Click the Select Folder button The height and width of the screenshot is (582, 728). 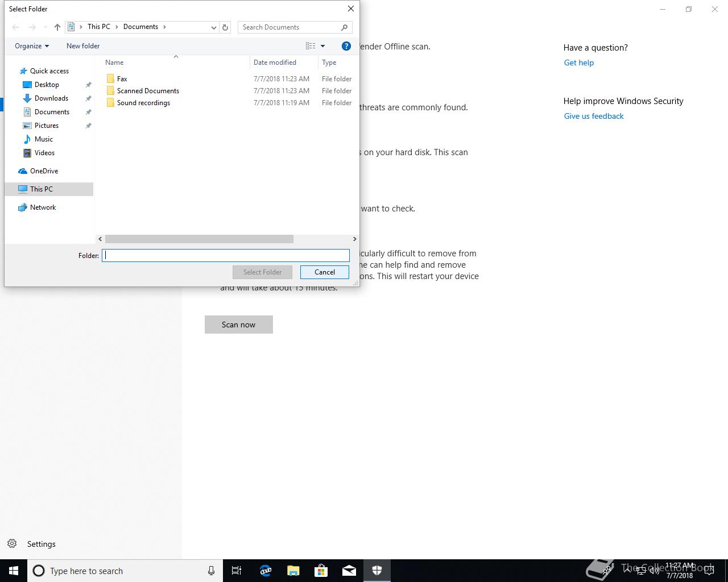click(262, 272)
